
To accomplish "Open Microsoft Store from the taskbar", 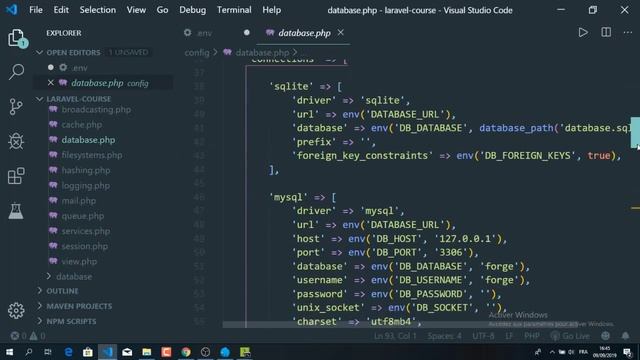I will pyautogui.click(x=88, y=352).
